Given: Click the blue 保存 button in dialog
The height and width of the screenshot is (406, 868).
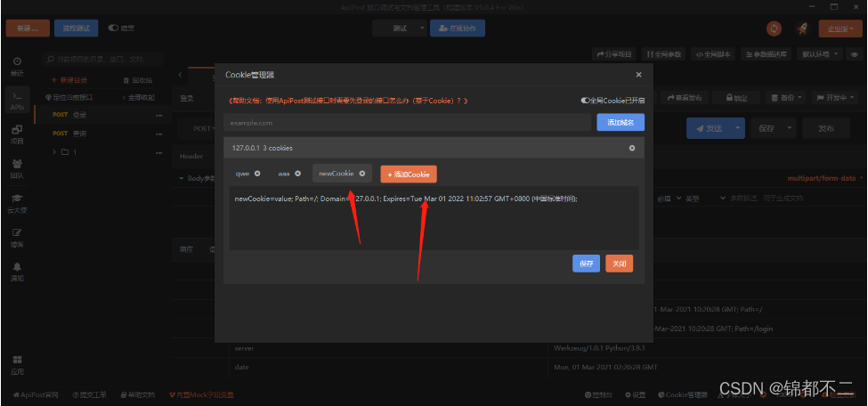Looking at the screenshot, I should tap(586, 264).
